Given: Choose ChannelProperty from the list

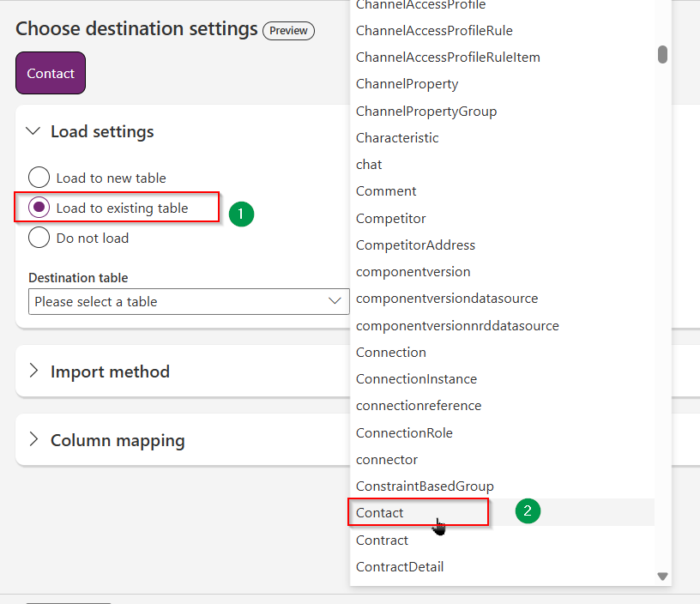Looking at the screenshot, I should pyautogui.click(x=502, y=84).
